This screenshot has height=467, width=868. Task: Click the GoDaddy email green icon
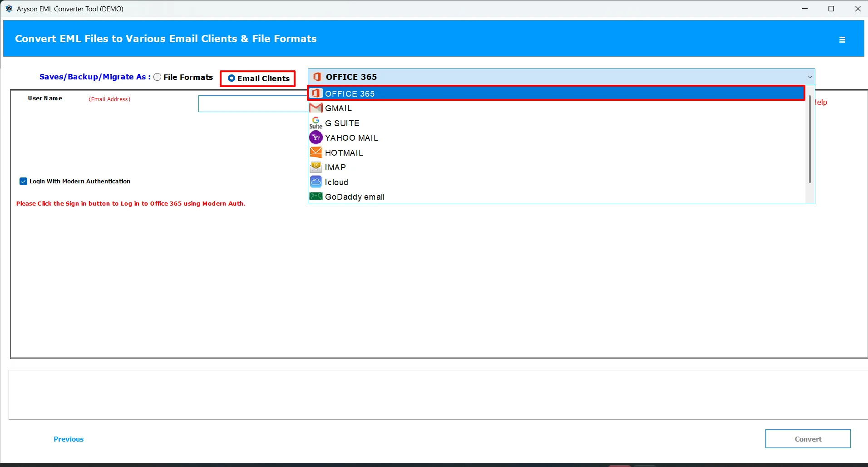click(316, 197)
